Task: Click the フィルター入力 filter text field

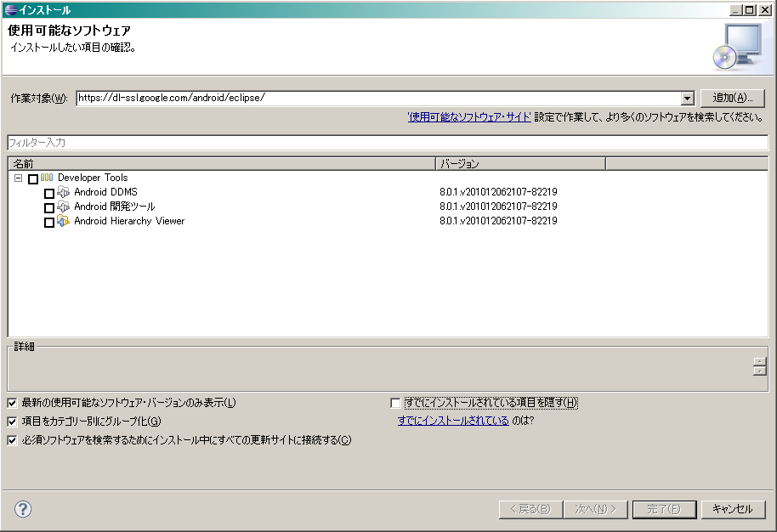Action: (x=388, y=143)
